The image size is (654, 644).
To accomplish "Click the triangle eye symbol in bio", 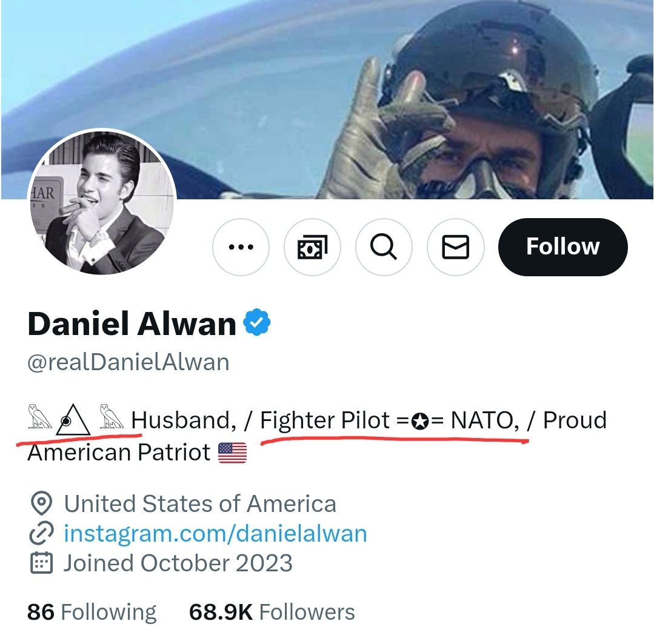I will [73, 420].
